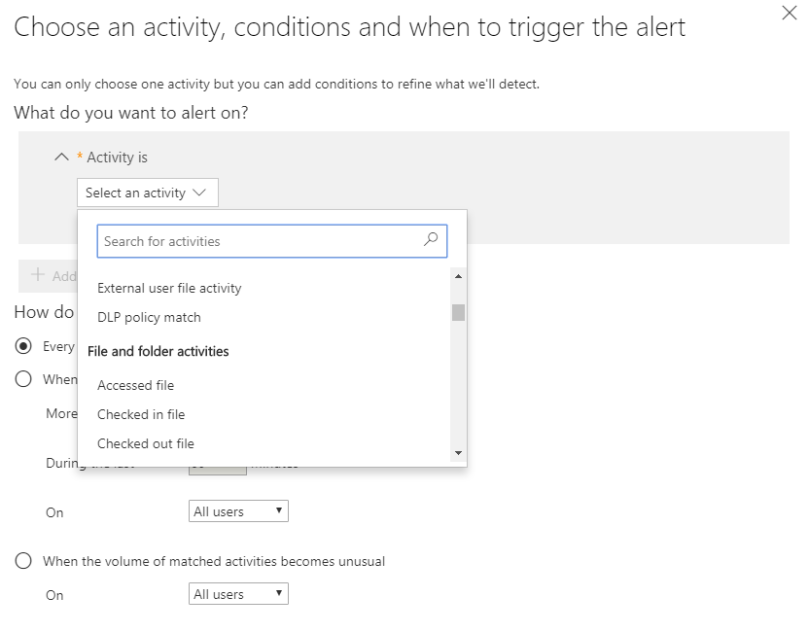This screenshot has height=632, width=809.
Task: Choose Checked out file option
Action: (145, 444)
